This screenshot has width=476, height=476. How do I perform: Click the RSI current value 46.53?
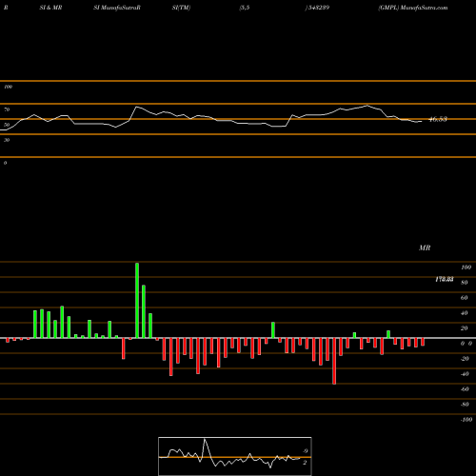click(438, 119)
